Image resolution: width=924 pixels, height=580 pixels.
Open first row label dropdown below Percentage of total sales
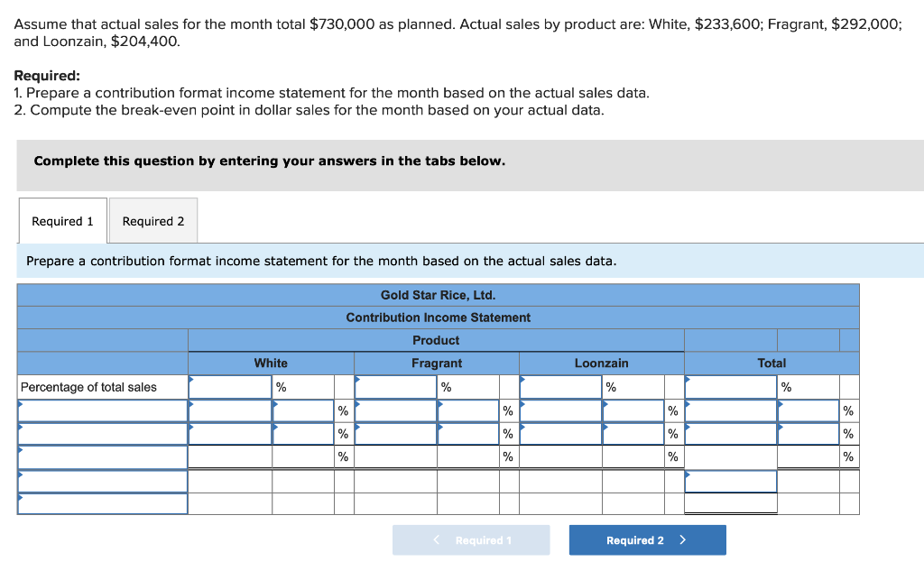coord(103,410)
